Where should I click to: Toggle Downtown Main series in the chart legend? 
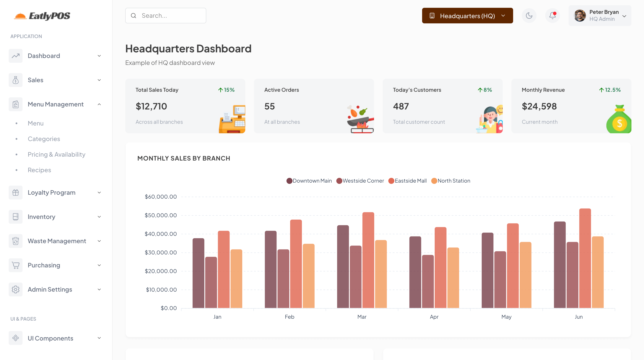coord(309,180)
